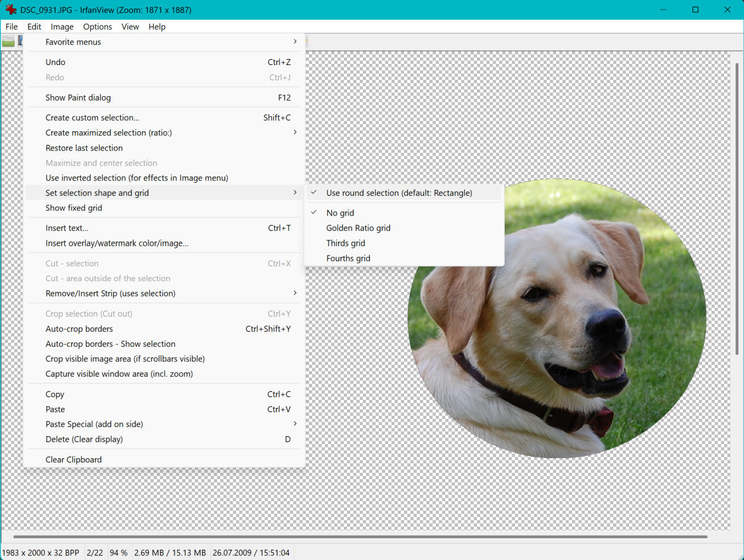Image resolution: width=744 pixels, height=560 pixels.
Task: Open the Image menu
Action: click(x=62, y=27)
